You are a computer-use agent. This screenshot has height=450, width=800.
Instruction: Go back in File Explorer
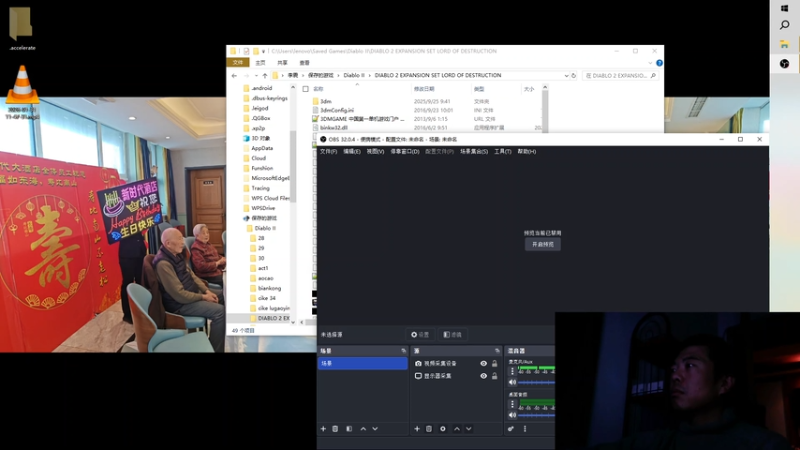(x=234, y=76)
